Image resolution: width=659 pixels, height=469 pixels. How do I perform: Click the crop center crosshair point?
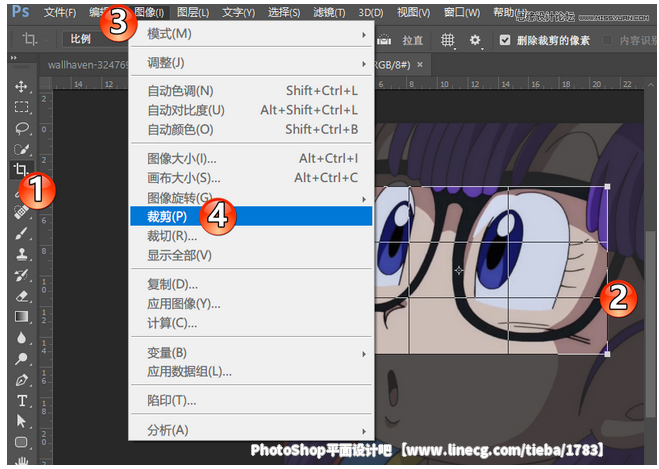pos(459,270)
